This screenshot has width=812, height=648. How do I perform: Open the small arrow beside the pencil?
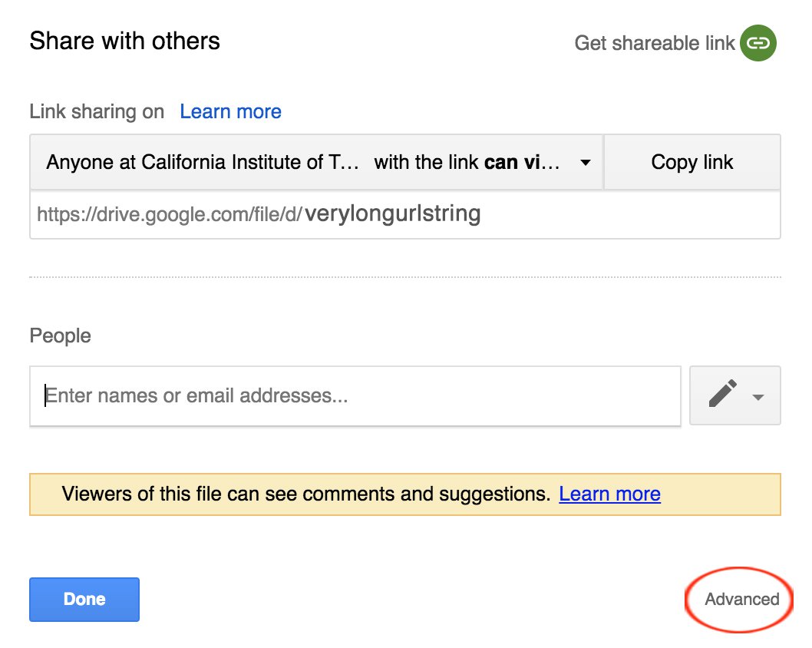[759, 397]
